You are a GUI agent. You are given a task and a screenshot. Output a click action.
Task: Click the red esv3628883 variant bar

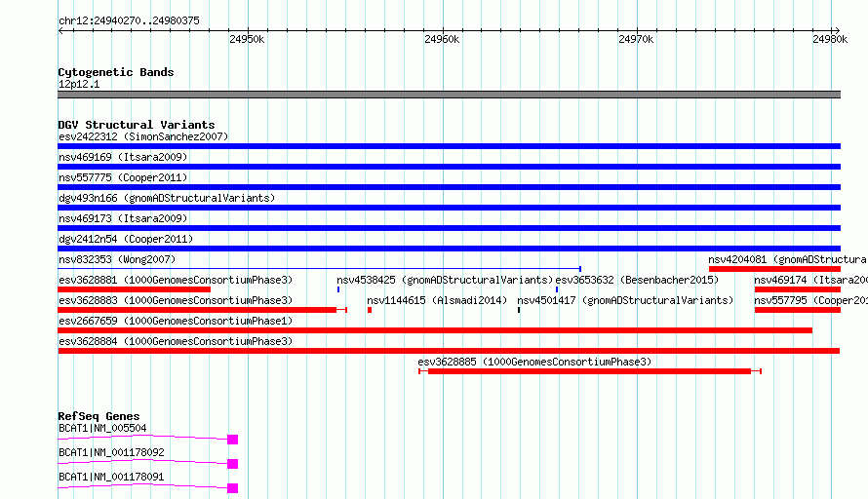(202, 310)
